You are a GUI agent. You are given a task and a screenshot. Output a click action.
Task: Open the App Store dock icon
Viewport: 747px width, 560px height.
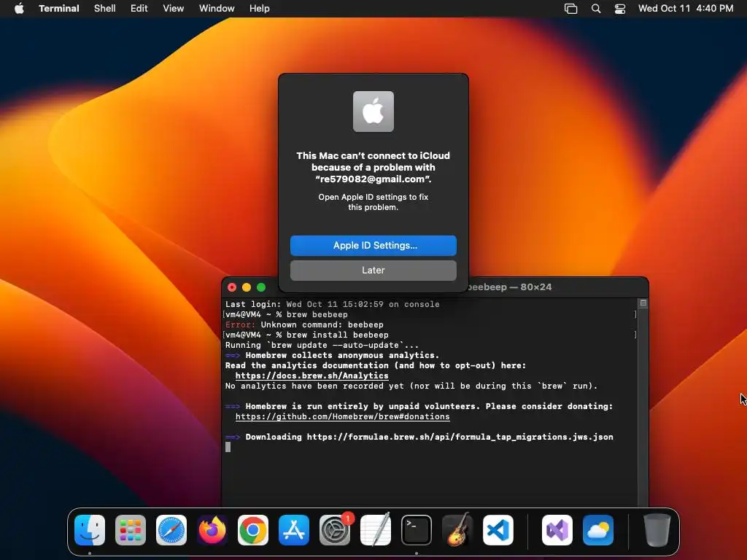(294, 530)
